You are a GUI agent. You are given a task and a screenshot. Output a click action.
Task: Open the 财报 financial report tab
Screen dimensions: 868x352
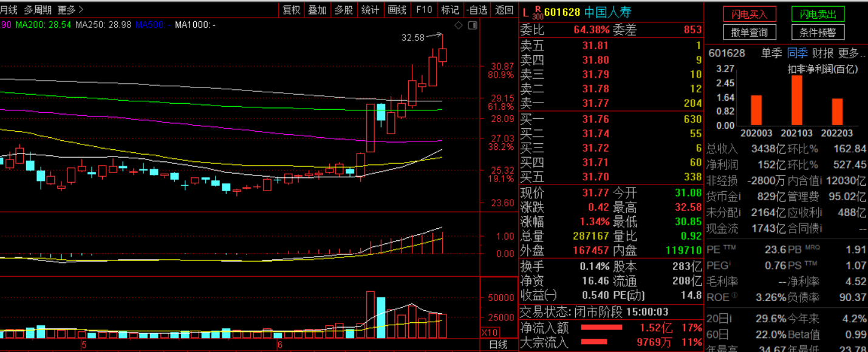[x=824, y=53]
